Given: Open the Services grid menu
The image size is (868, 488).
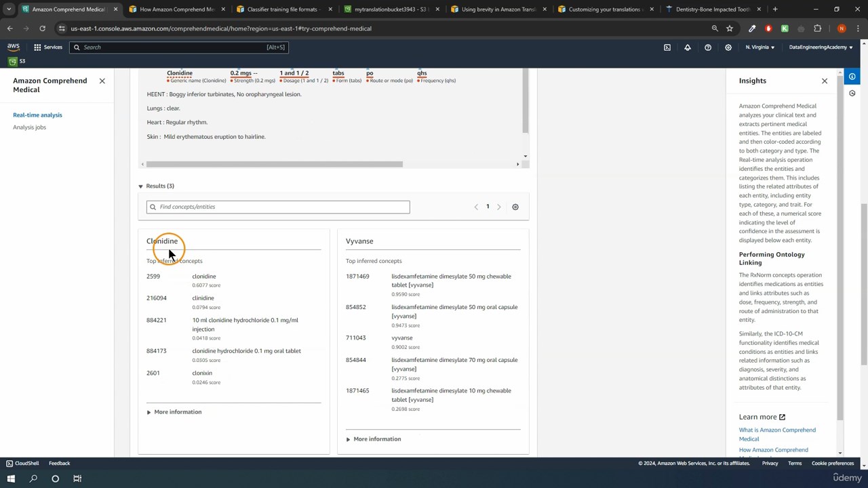Looking at the screenshot, I should point(48,47).
